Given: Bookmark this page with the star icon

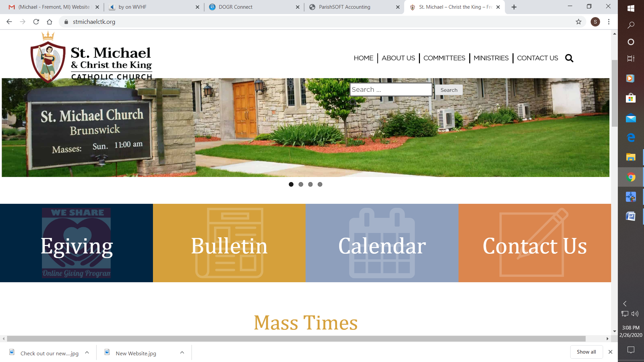Looking at the screenshot, I should [x=579, y=22].
